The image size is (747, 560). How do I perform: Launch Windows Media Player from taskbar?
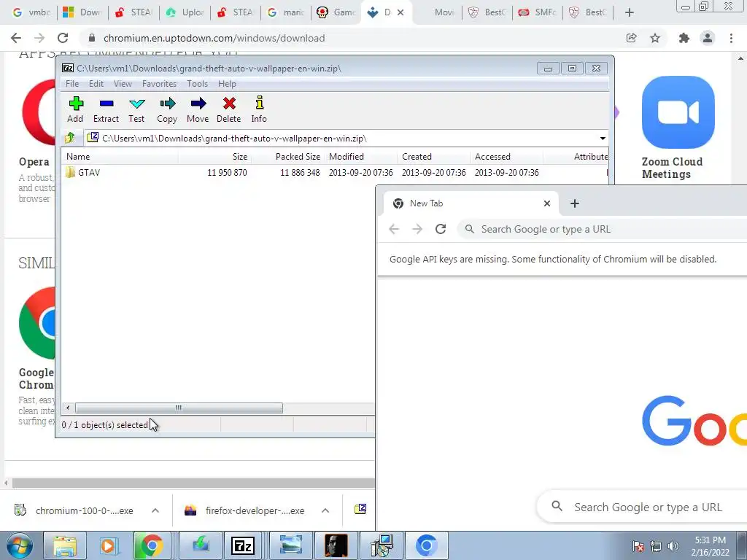coord(108,545)
